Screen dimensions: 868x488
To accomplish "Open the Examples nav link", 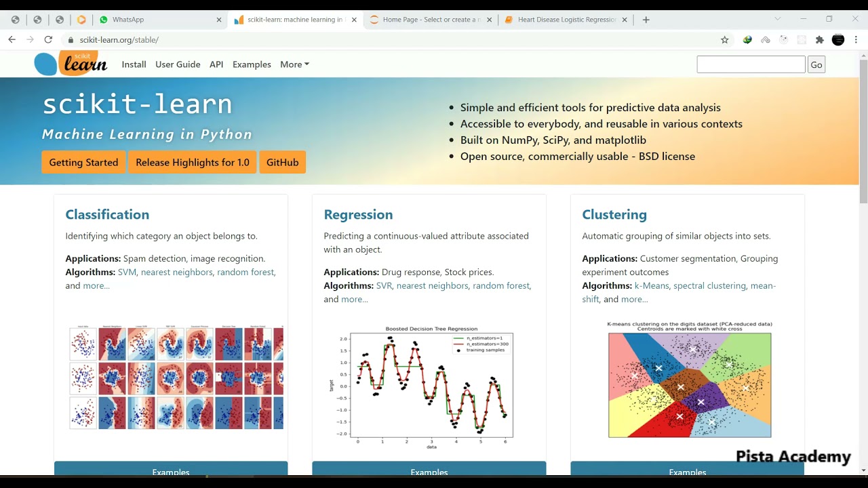I will [x=252, y=64].
